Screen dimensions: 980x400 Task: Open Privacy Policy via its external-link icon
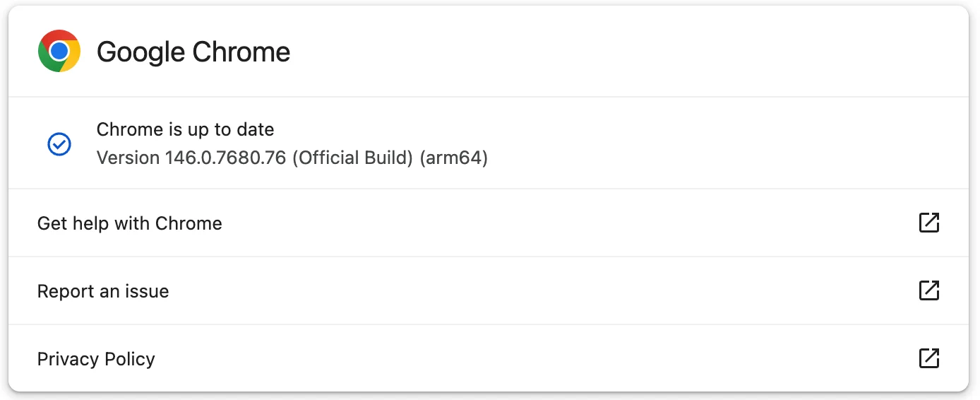pos(928,358)
